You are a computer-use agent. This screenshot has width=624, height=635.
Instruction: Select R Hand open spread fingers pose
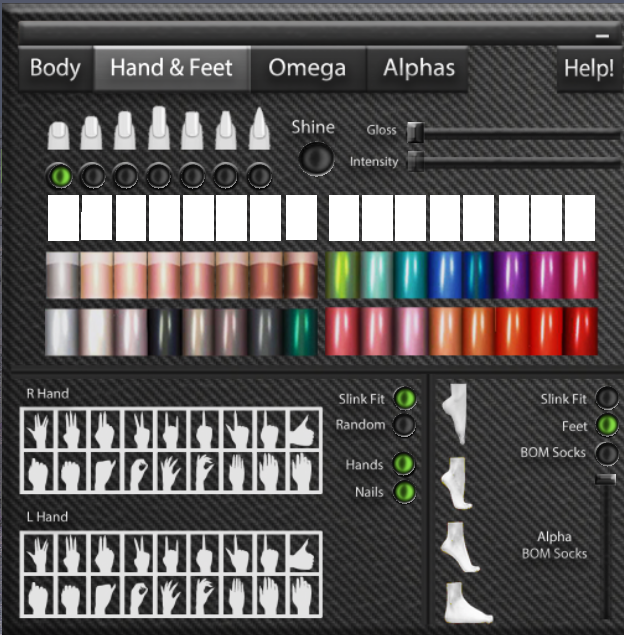point(38,429)
